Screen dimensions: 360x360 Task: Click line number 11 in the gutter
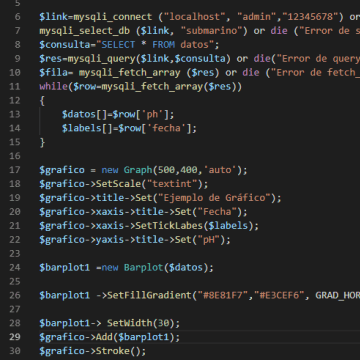coord(14,87)
